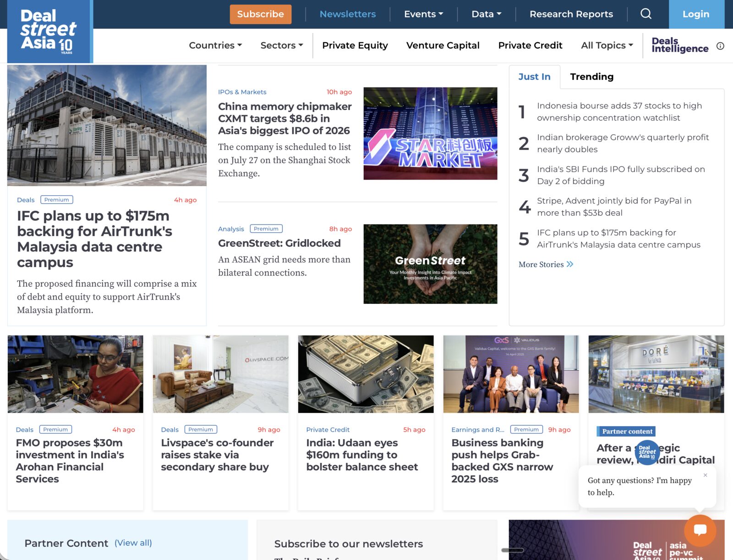
Task: Click the DealStreetAsia chat avatar badge
Action: 647,452
